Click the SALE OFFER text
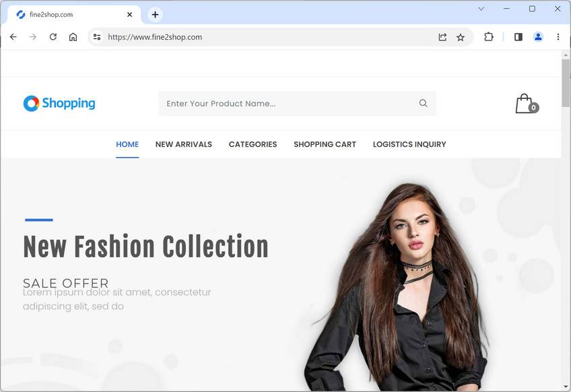This screenshot has width=571, height=392. coord(66,283)
